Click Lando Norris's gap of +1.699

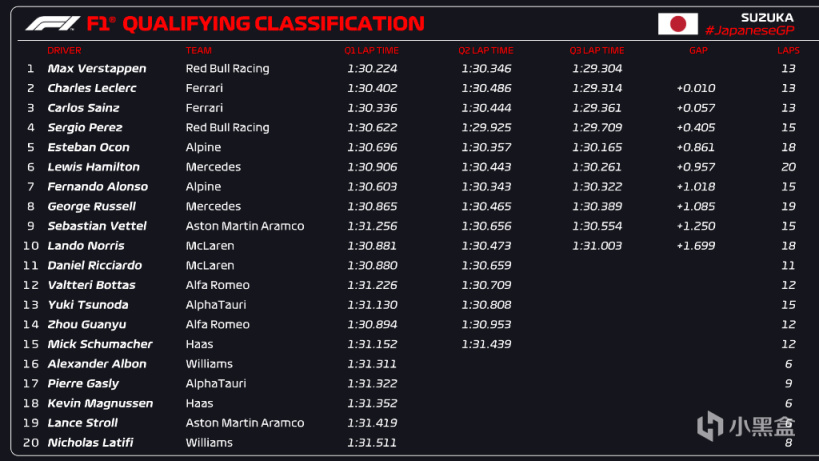click(695, 246)
